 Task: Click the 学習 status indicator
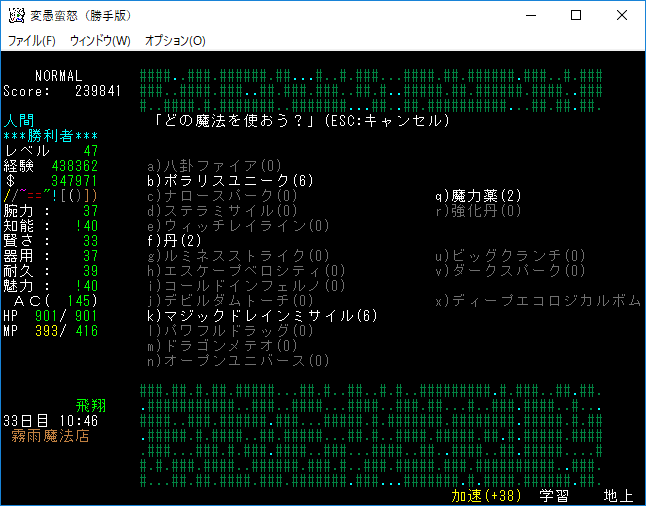[555, 496]
